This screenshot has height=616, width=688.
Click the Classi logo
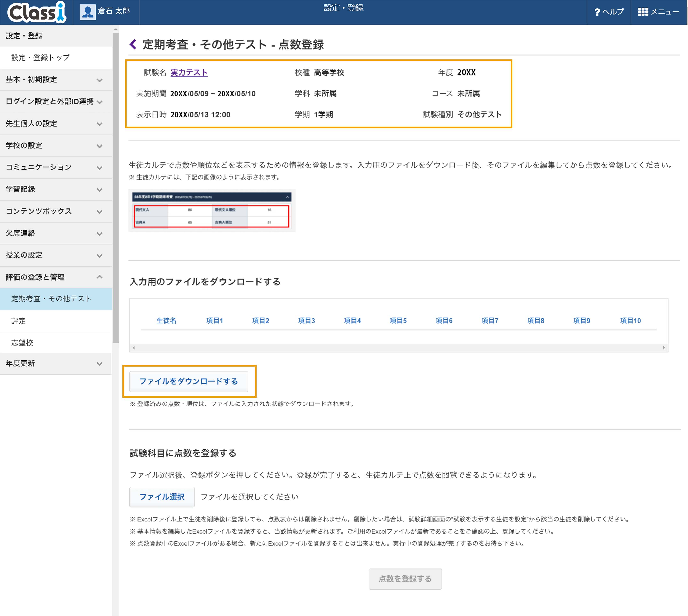tap(37, 12)
